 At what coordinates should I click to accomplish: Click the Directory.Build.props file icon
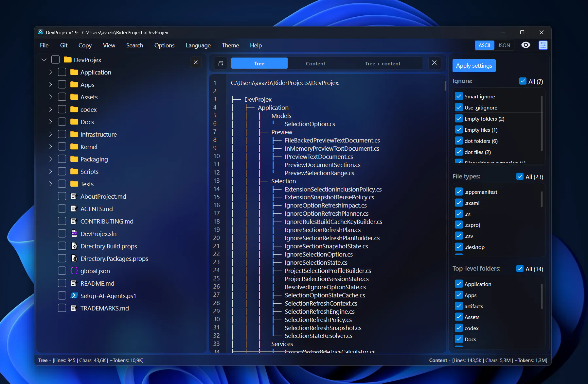[74, 246]
